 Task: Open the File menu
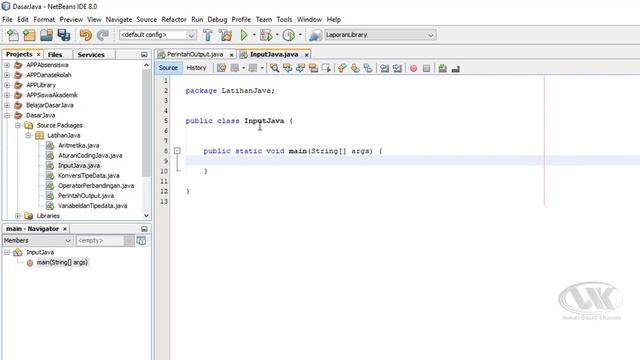(x=7, y=19)
